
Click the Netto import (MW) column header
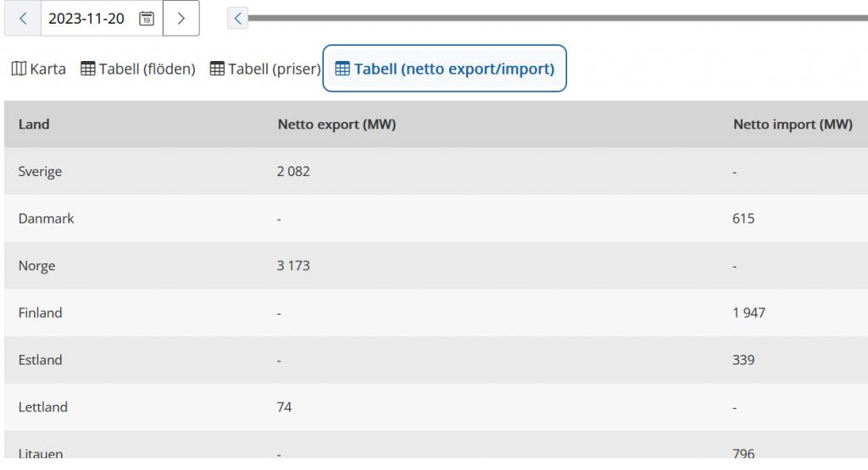[x=792, y=124]
